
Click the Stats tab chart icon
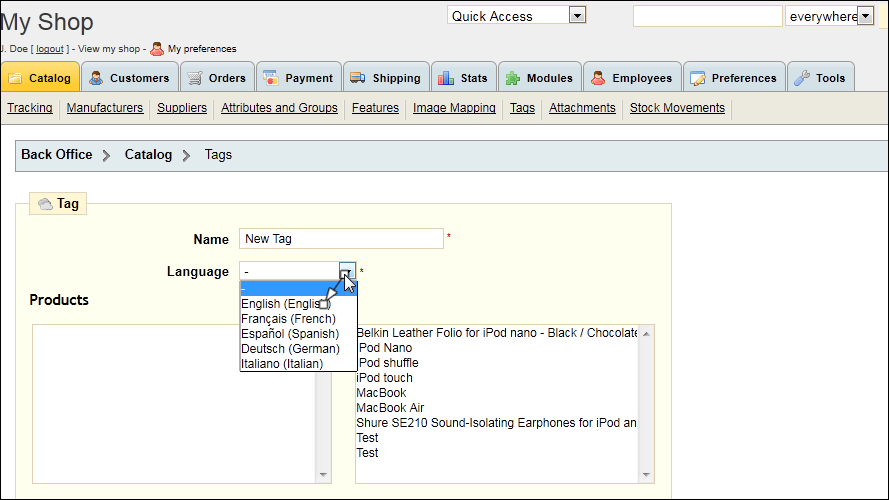point(446,78)
